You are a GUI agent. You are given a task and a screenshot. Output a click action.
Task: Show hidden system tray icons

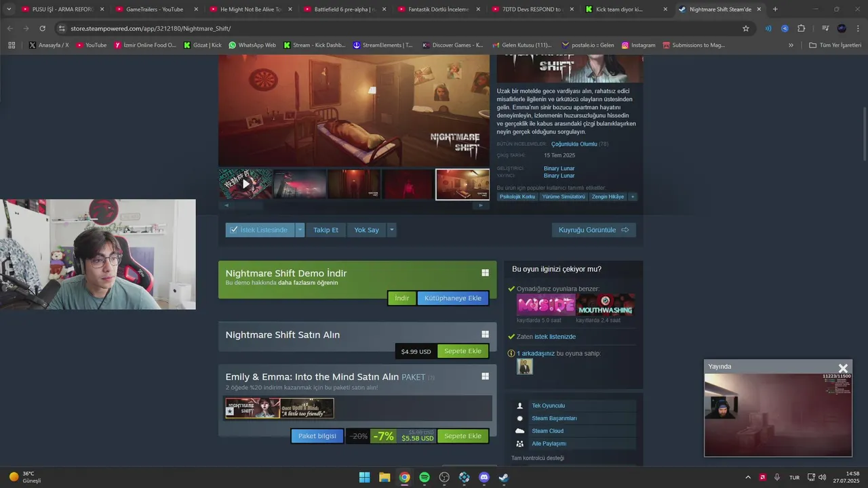tap(748, 477)
